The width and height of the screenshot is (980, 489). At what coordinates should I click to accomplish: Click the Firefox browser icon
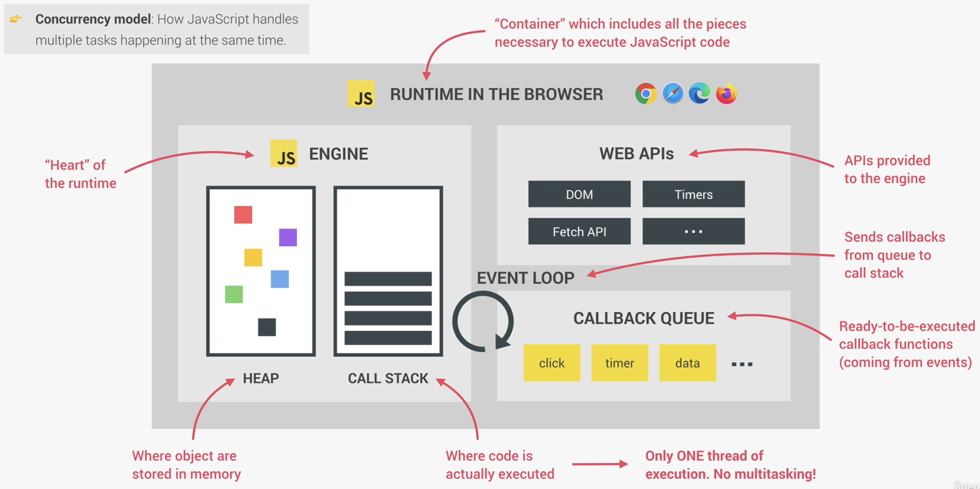click(726, 94)
